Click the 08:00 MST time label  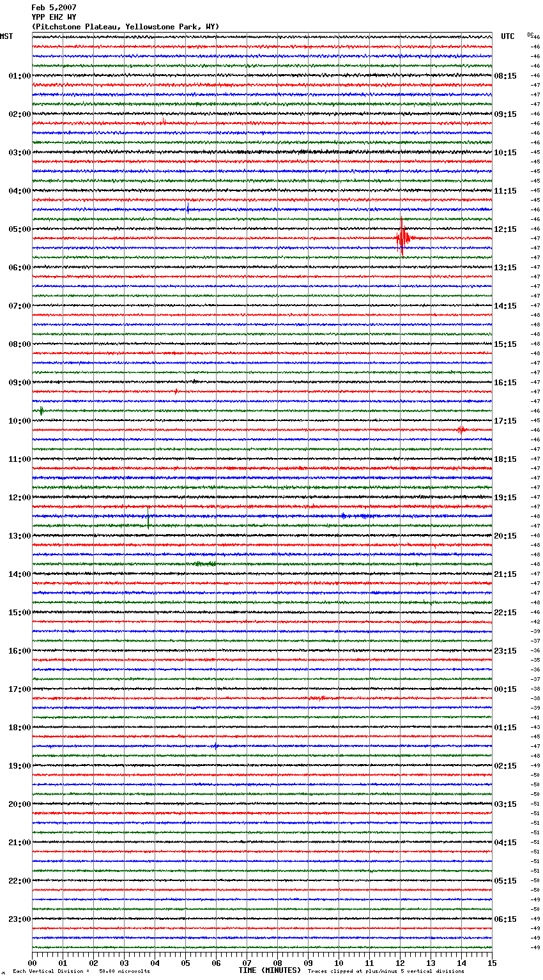click(20, 344)
